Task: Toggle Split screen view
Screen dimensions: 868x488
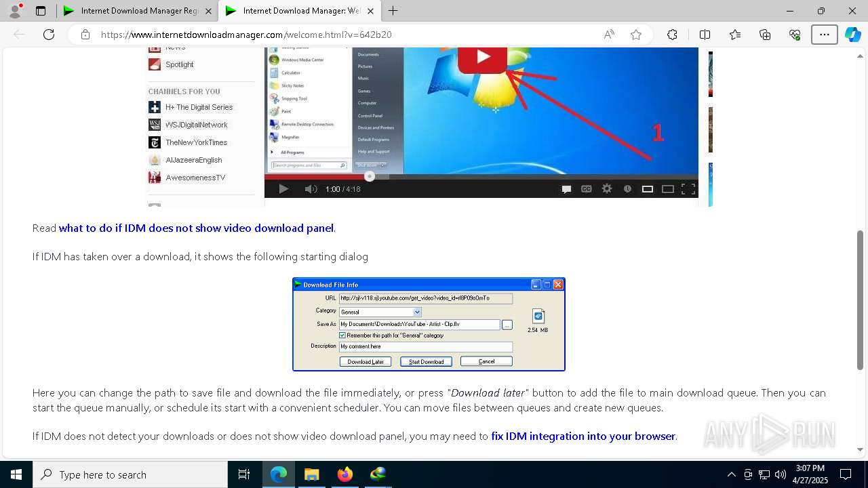Action: (705, 35)
